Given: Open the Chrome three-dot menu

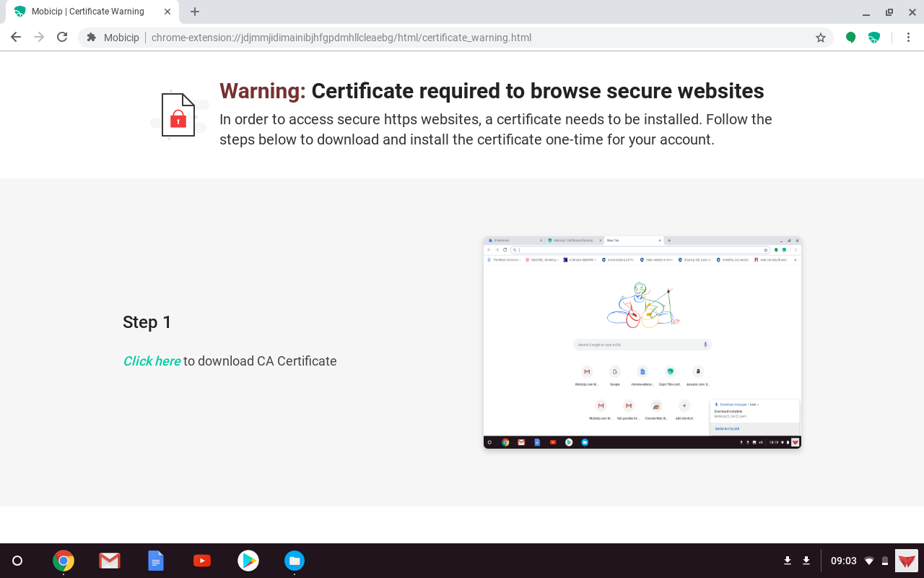Looking at the screenshot, I should pyautogui.click(x=908, y=38).
